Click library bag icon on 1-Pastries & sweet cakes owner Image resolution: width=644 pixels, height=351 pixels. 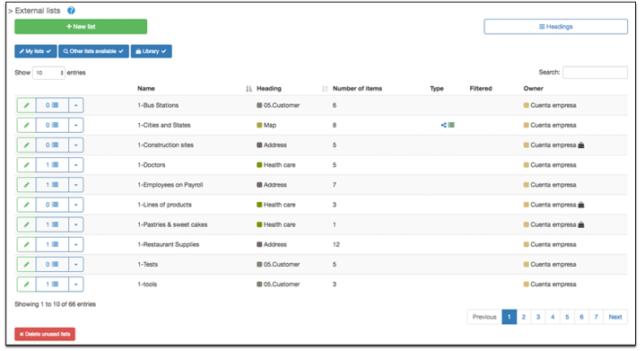[581, 224]
